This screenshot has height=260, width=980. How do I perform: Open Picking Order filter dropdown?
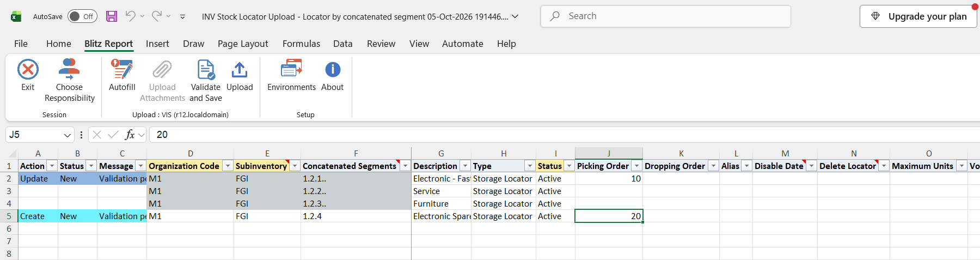pyautogui.click(x=636, y=166)
